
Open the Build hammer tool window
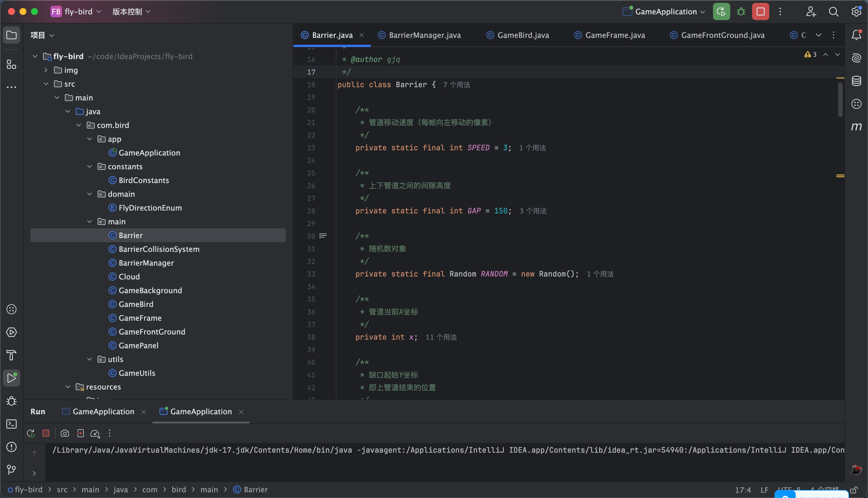11,355
